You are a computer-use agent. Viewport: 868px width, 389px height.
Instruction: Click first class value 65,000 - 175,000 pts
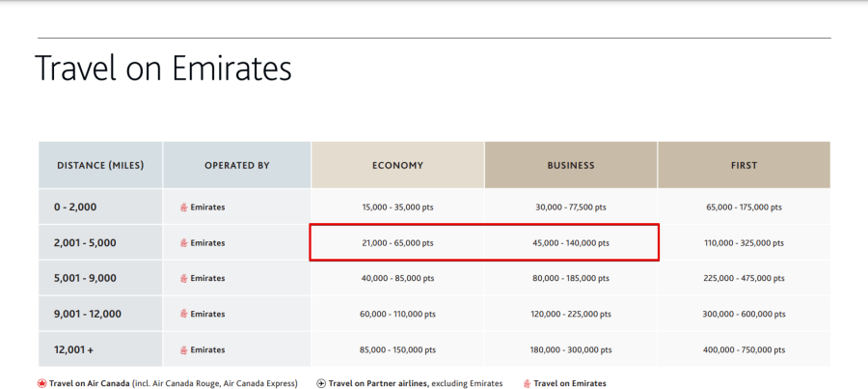point(744,208)
